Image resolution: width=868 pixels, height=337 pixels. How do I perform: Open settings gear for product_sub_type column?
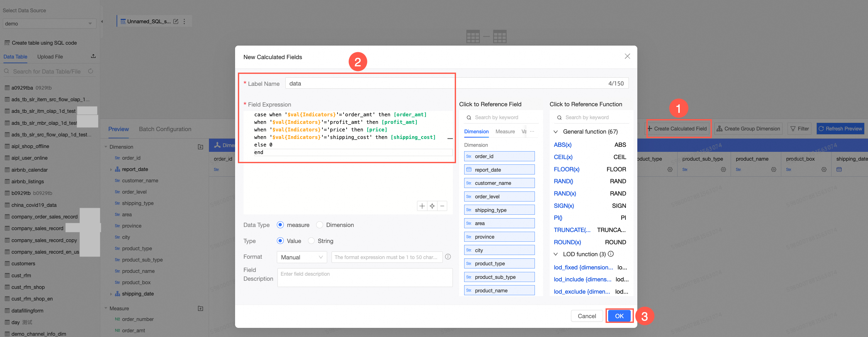(723, 169)
